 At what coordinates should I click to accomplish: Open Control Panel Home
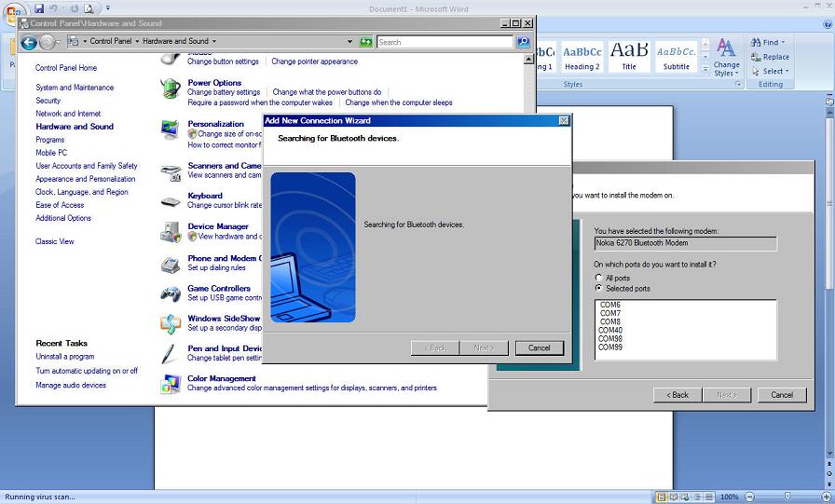click(x=66, y=68)
